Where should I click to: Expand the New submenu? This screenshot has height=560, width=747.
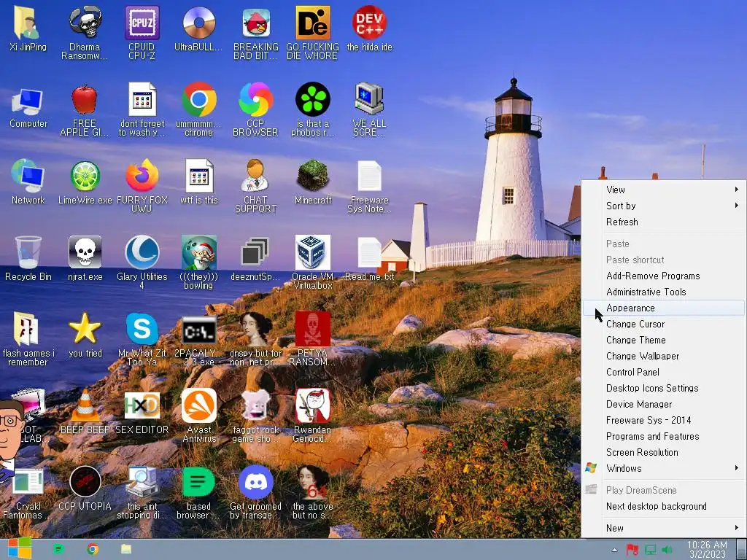pos(664,528)
